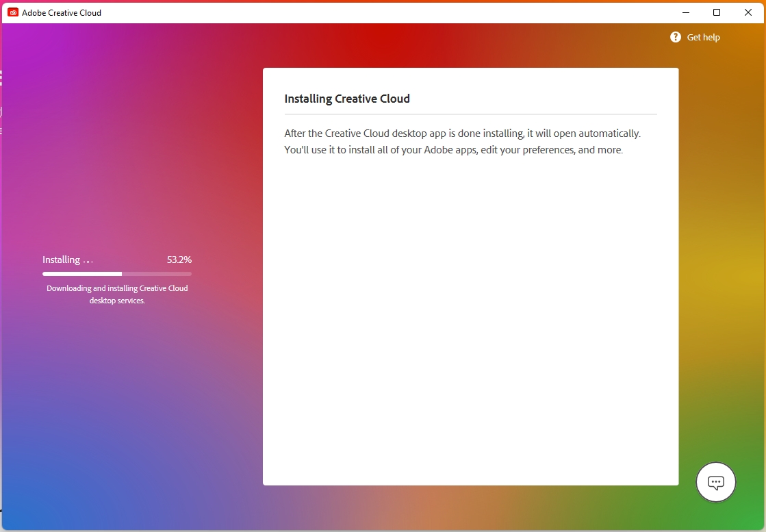Click the "Adobe Creative Cloud" title bar text

click(x=62, y=12)
